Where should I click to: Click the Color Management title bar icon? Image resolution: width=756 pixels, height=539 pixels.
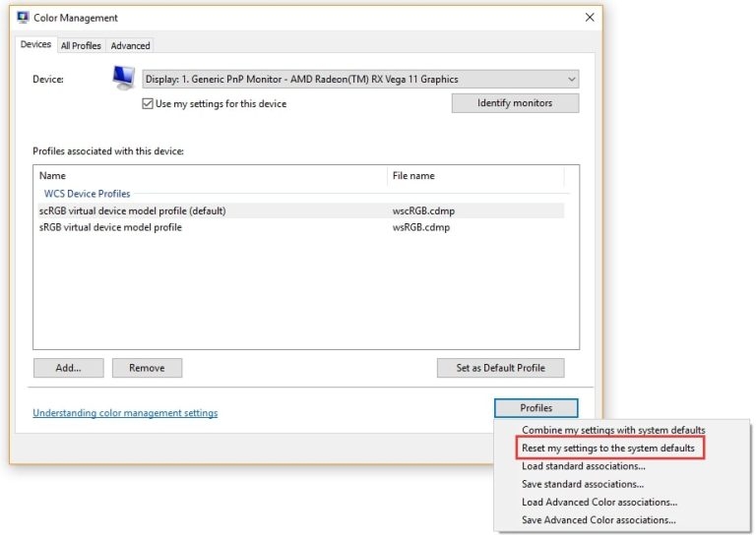(23, 18)
